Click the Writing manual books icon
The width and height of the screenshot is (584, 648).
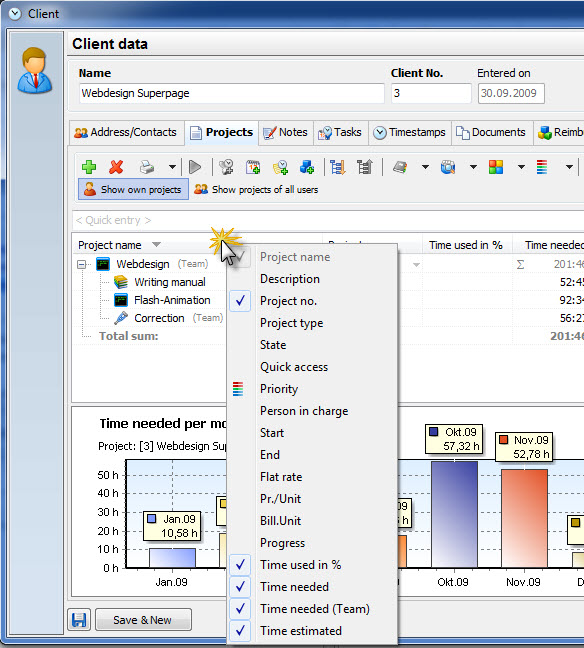point(121,282)
